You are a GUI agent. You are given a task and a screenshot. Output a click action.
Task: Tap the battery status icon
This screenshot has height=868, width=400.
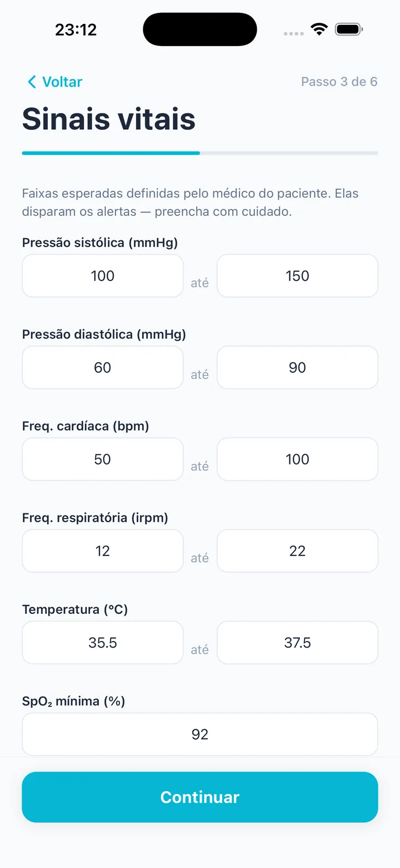coord(349,29)
